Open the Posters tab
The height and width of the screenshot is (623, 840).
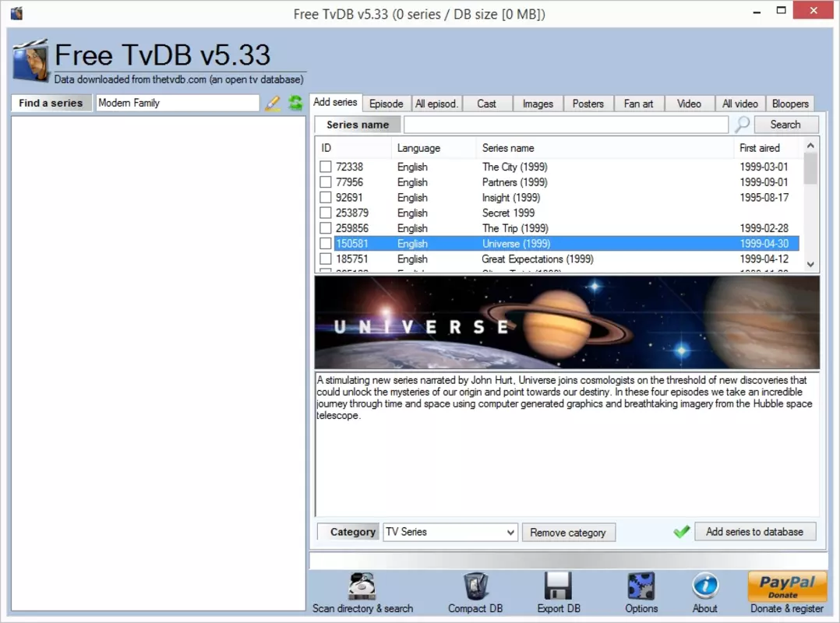pyautogui.click(x=588, y=104)
